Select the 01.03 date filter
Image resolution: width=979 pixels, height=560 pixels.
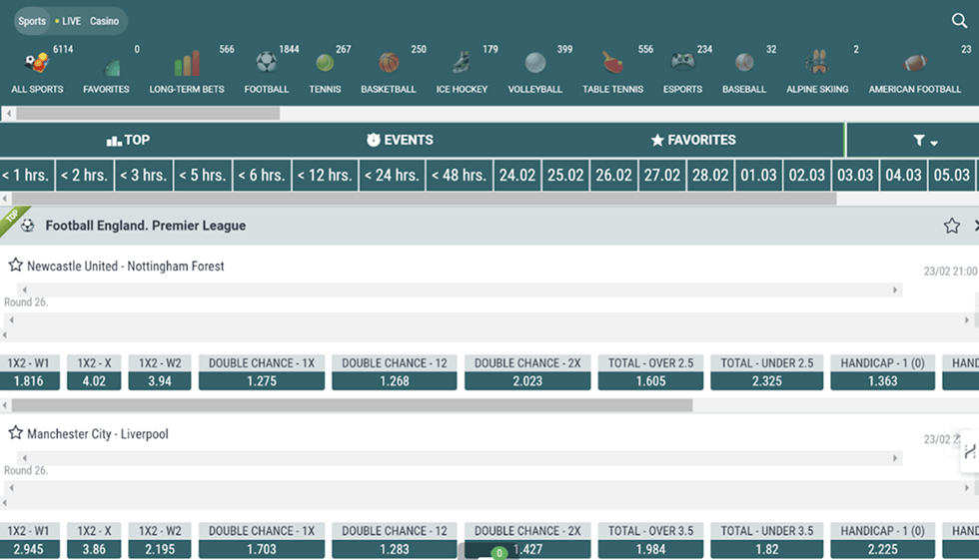tap(758, 176)
